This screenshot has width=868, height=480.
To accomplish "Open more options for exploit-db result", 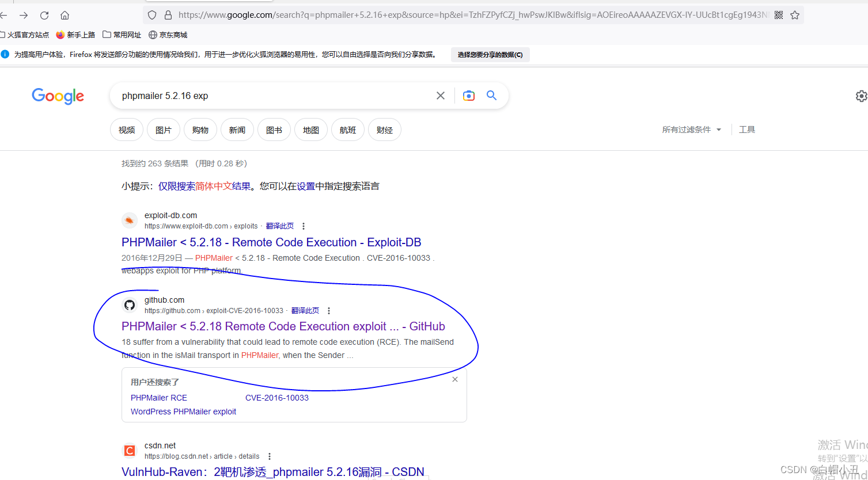I will pyautogui.click(x=304, y=226).
